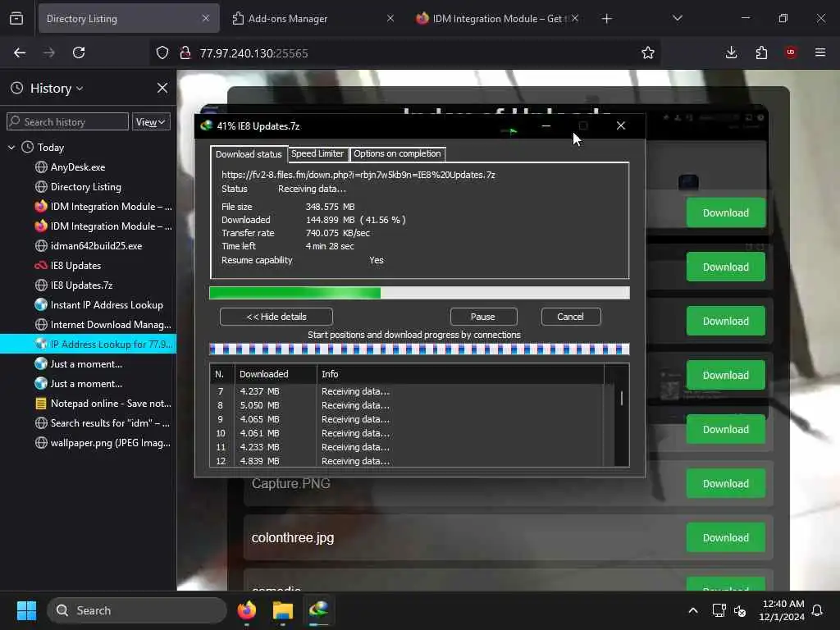Image resolution: width=840 pixels, height=630 pixels.
Task: Select the Download status tab in IDM
Action: (249, 154)
